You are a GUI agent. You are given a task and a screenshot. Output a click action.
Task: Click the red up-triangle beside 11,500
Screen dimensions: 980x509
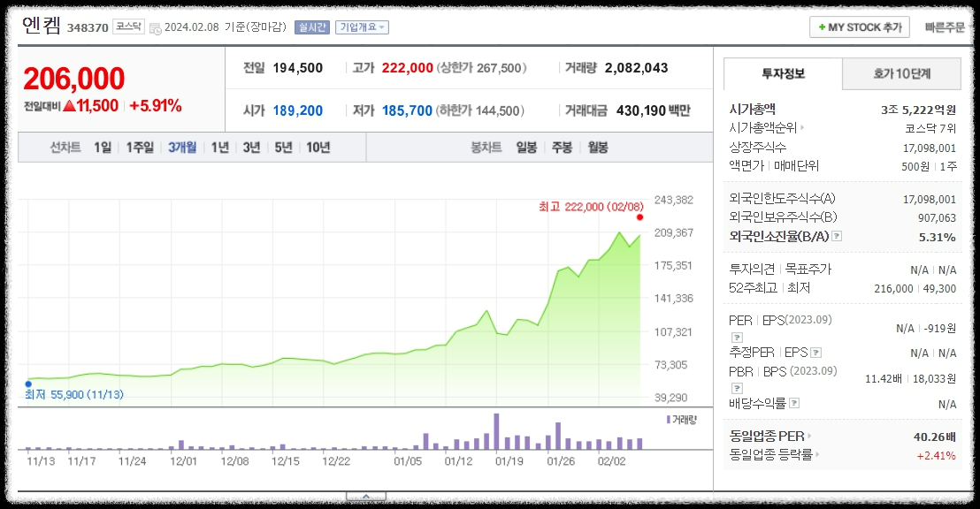(69, 105)
